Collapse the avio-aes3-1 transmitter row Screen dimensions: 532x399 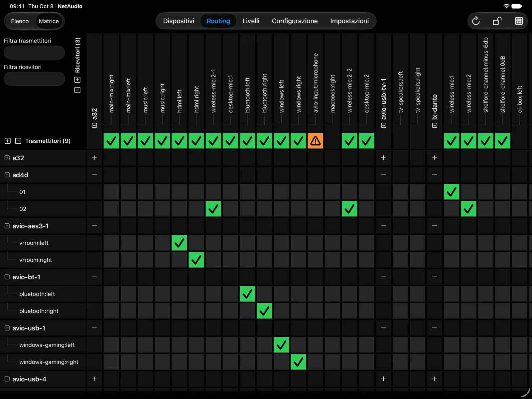tap(7, 226)
